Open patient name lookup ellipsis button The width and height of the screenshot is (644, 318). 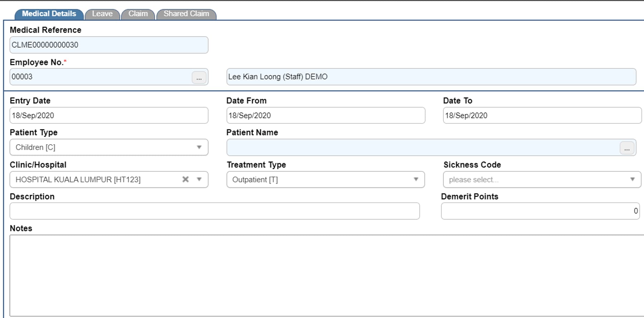[x=627, y=148]
